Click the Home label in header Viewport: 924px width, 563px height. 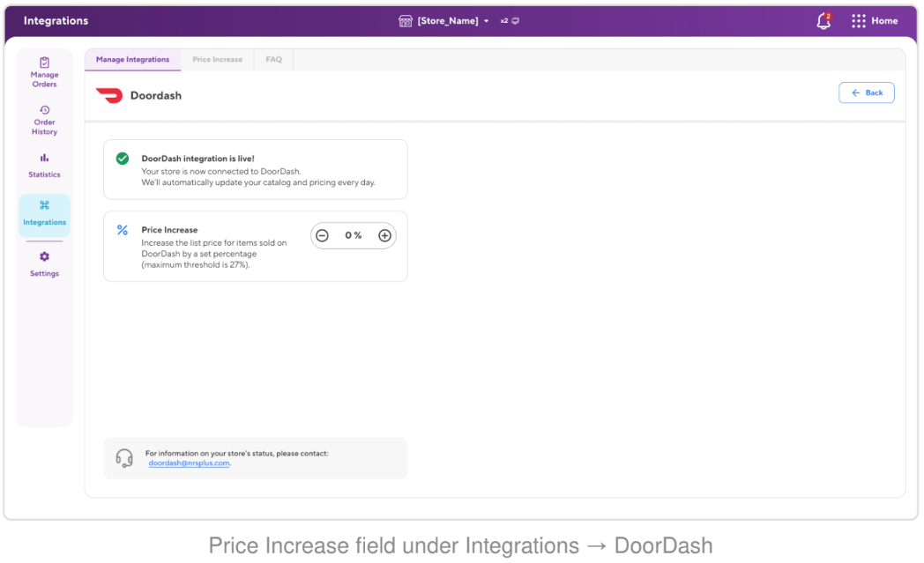point(884,21)
